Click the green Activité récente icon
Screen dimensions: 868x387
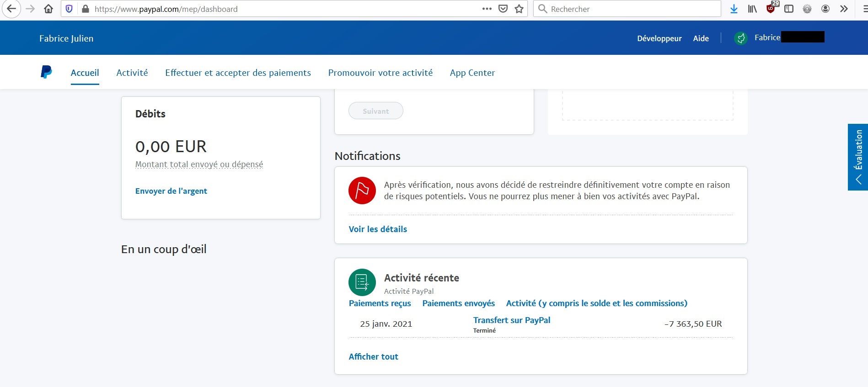tap(362, 282)
